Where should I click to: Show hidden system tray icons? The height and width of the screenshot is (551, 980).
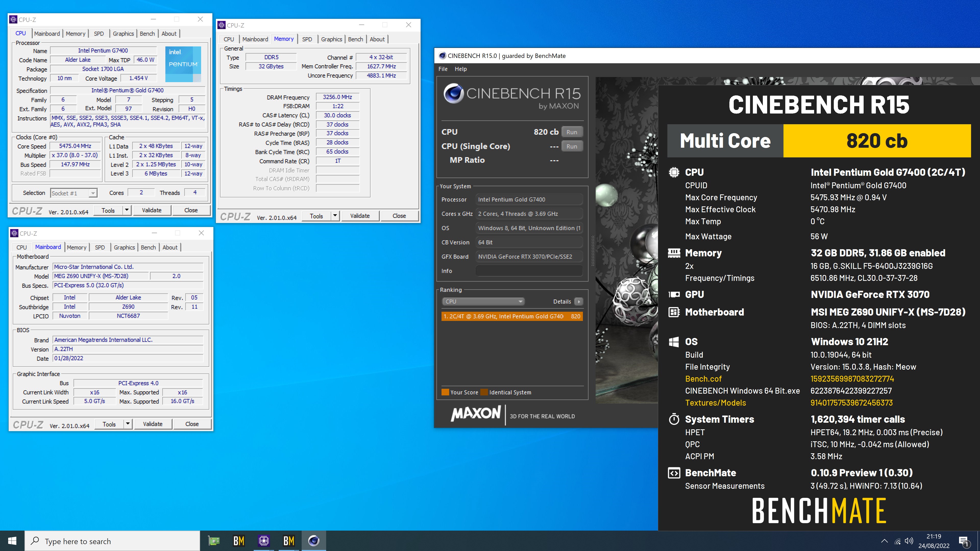coord(885,541)
